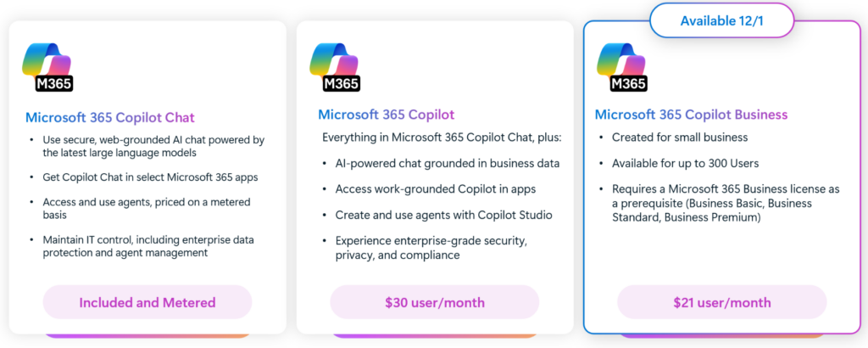Select the $30 user/month price button

(x=434, y=302)
